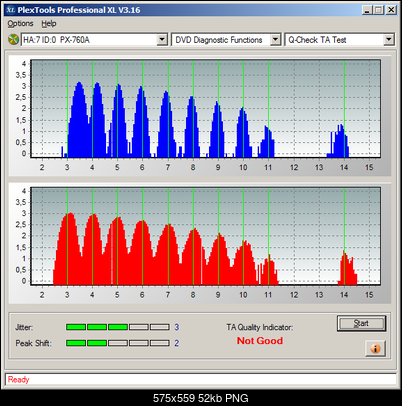Open the Help menu
Viewport: 402px width, 406px height.
point(49,24)
